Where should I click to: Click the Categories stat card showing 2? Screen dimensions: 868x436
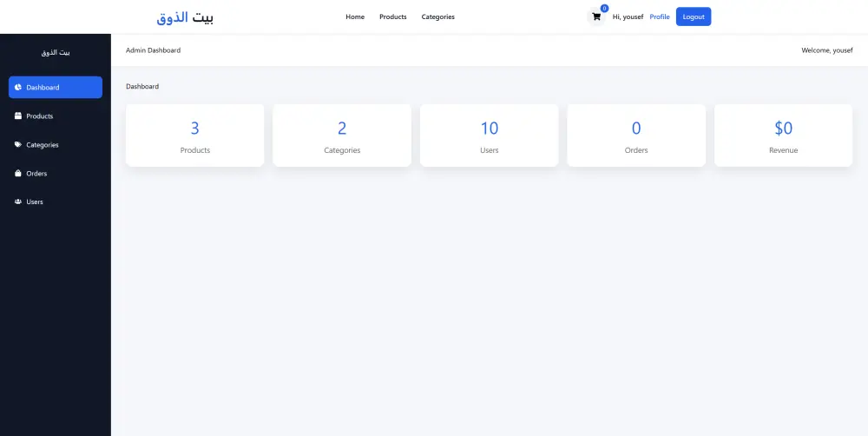tap(342, 135)
